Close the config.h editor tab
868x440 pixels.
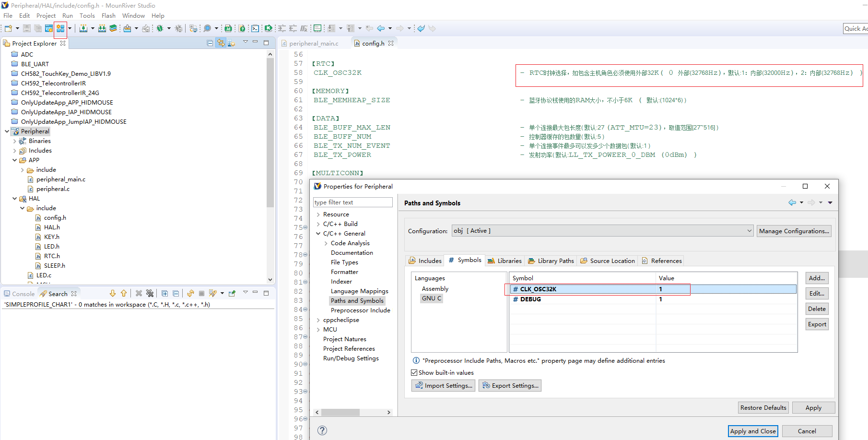click(391, 43)
